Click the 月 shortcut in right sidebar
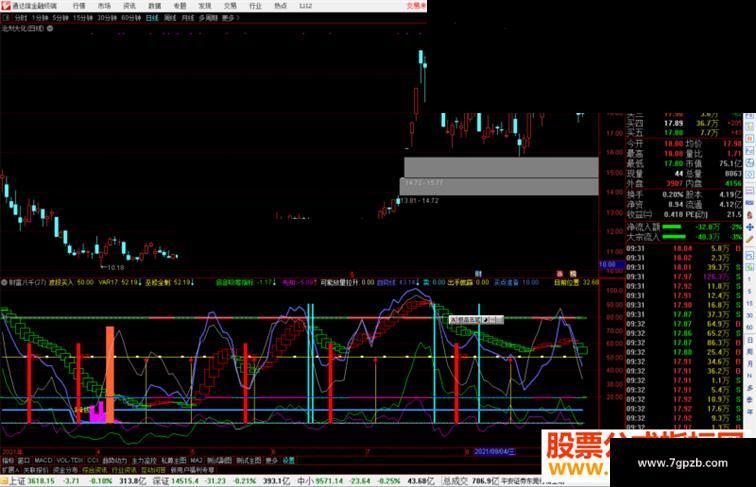 750,363
